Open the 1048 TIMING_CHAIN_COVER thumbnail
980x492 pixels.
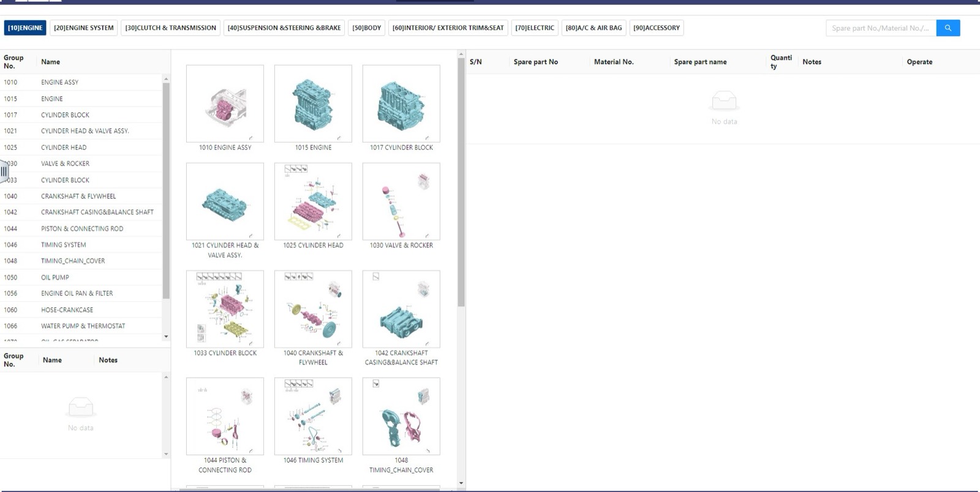click(401, 416)
